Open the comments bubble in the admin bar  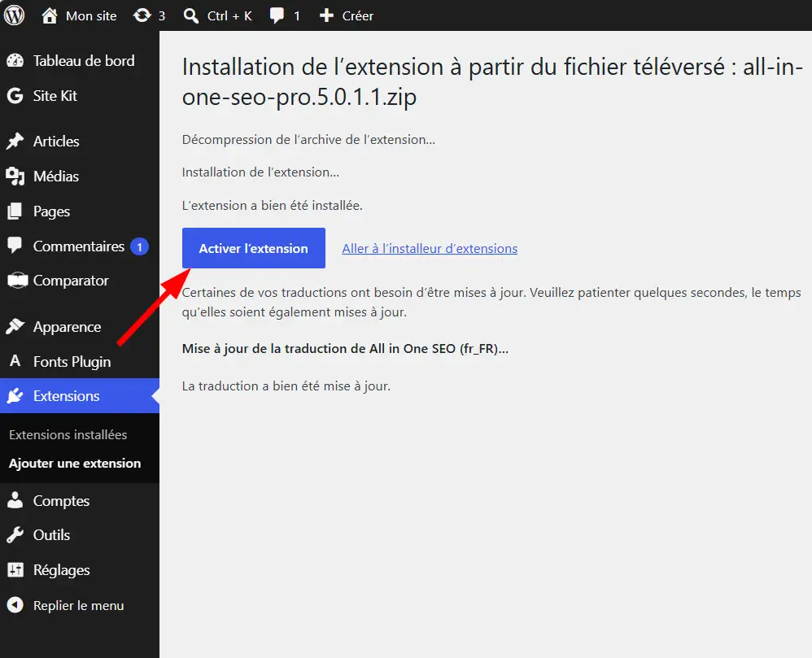[277, 16]
